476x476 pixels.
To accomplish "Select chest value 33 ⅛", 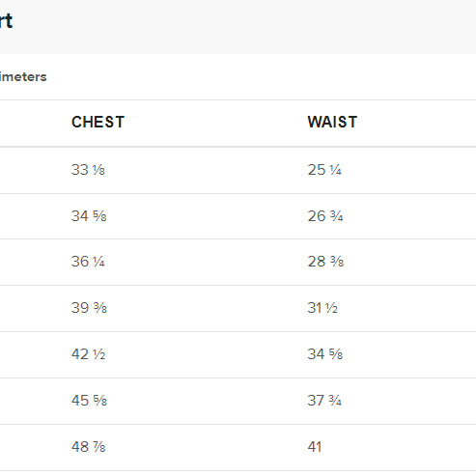I will [x=88, y=170].
